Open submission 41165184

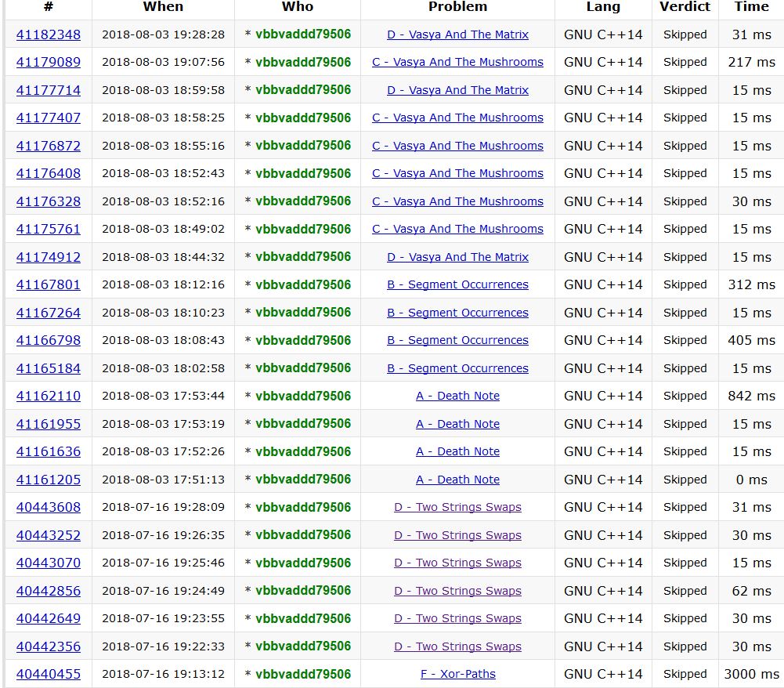[49, 368]
